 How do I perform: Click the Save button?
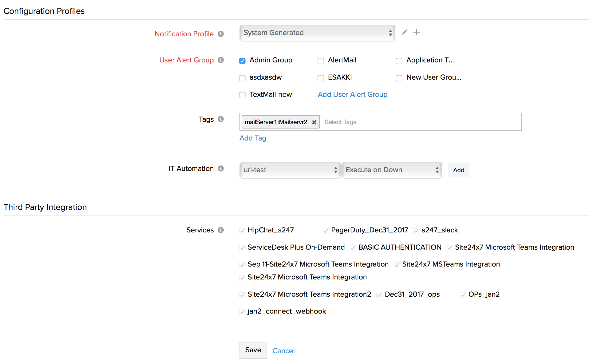253,350
